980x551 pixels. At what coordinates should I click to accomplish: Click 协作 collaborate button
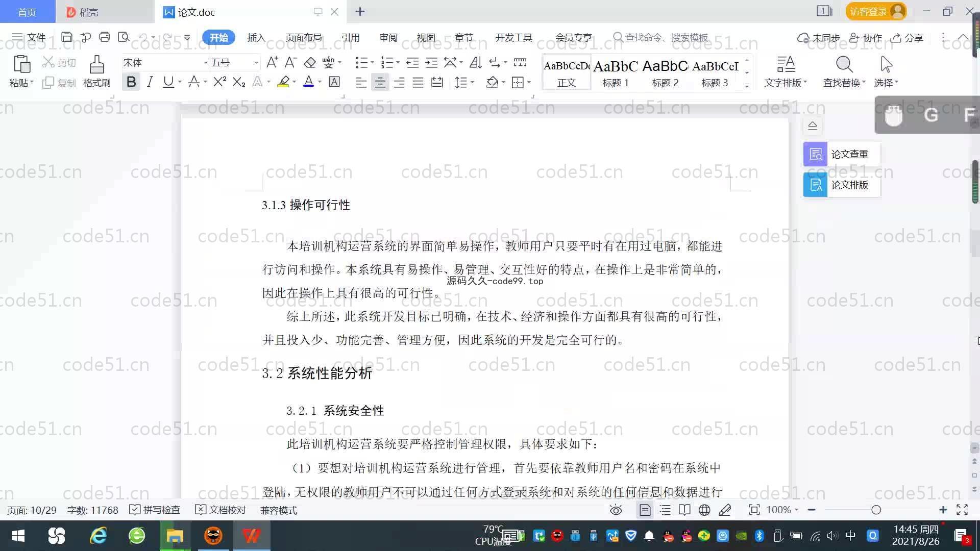tap(866, 38)
